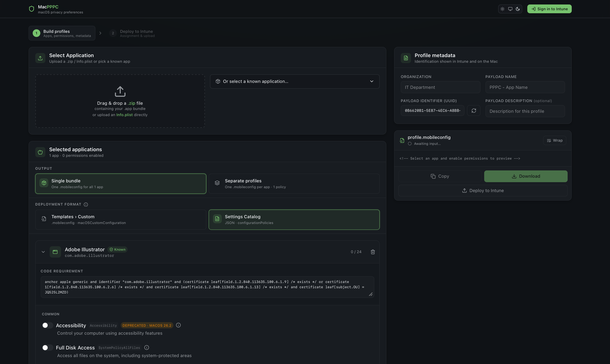Screen dimensions: 610x364
Task: Switch to light theme sun icon
Action: (x=502, y=9)
